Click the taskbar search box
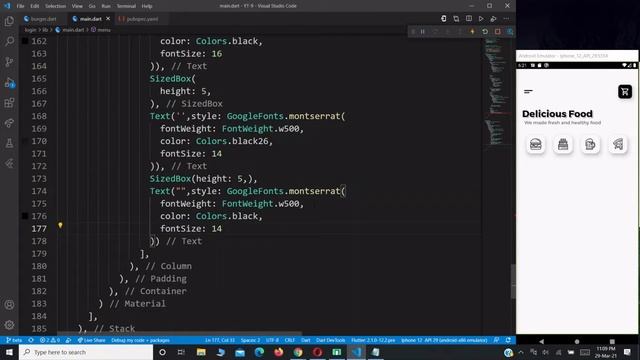Image resolution: width=640 pixels, height=360 pixels. 86,352
